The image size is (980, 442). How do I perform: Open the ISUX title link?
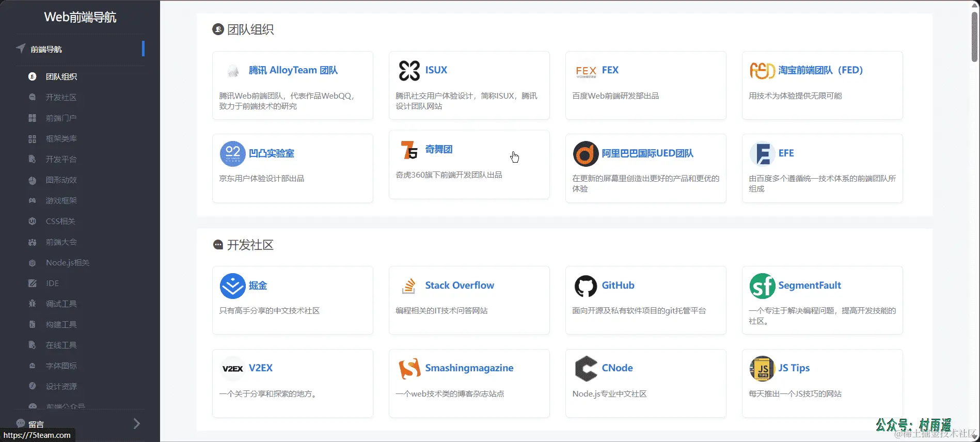436,70
